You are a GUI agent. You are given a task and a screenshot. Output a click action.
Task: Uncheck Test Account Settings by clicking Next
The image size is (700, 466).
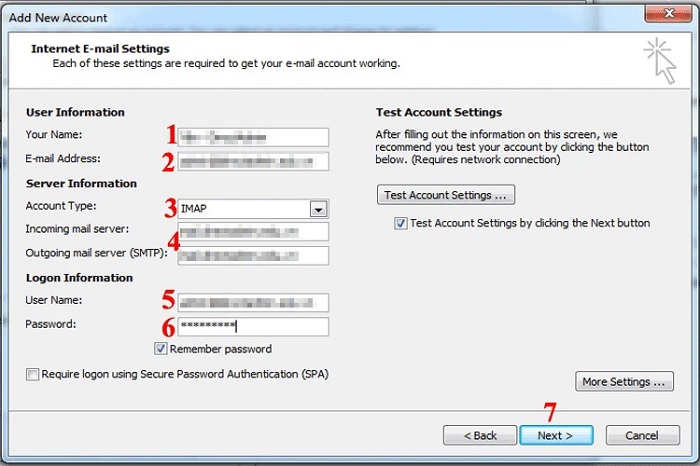pyautogui.click(x=401, y=223)
